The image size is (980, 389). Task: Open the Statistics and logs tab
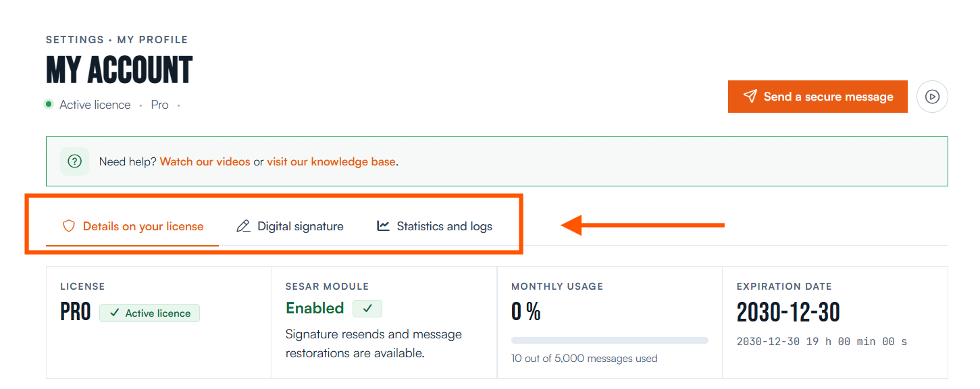[434, 226]
